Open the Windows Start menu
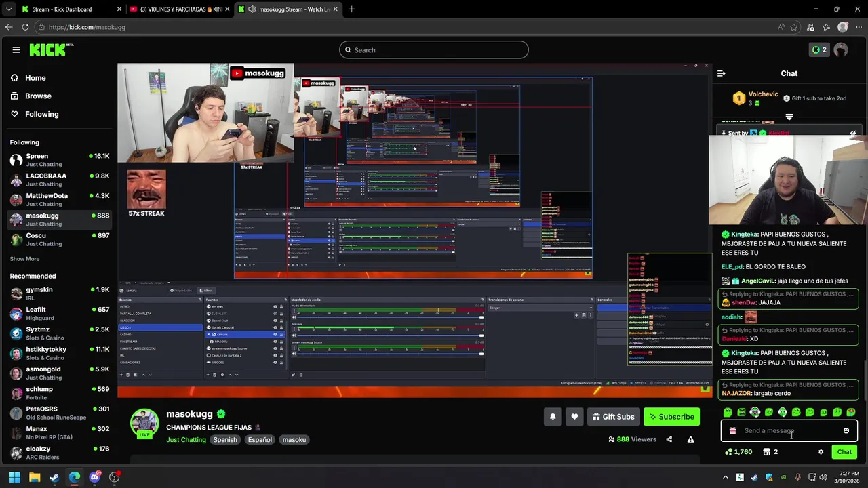Viewport: 868px width, 488px height. pyautogui.click(x=14, y=477)
